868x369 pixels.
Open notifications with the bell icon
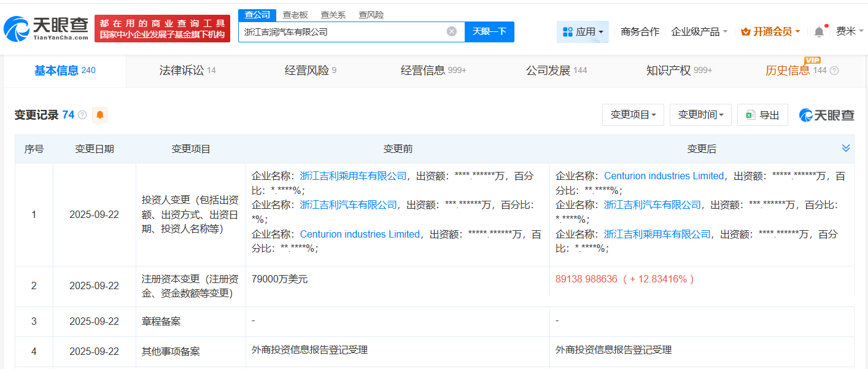pos(820,31)
